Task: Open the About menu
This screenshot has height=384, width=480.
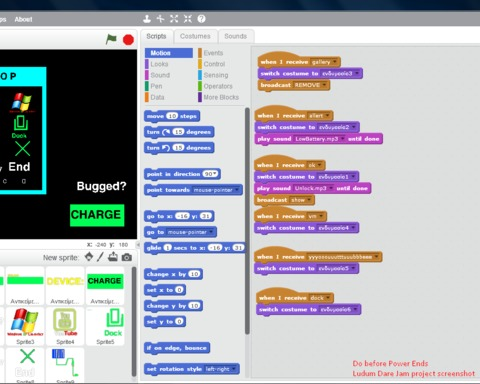Action: 23,19
